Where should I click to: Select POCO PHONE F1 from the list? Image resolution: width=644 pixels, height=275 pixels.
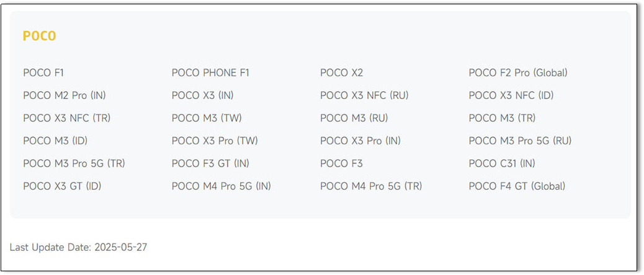click(210, 73)
